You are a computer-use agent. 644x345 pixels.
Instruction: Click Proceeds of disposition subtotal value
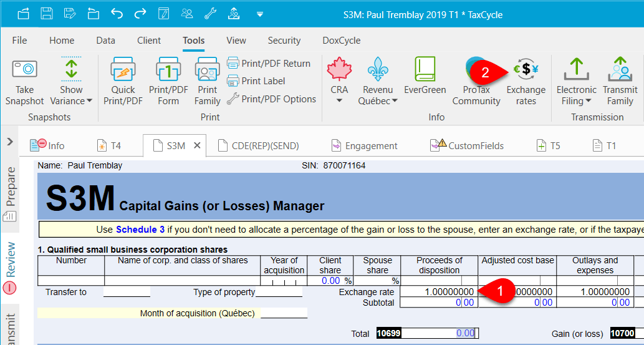[x=439, y=302]
